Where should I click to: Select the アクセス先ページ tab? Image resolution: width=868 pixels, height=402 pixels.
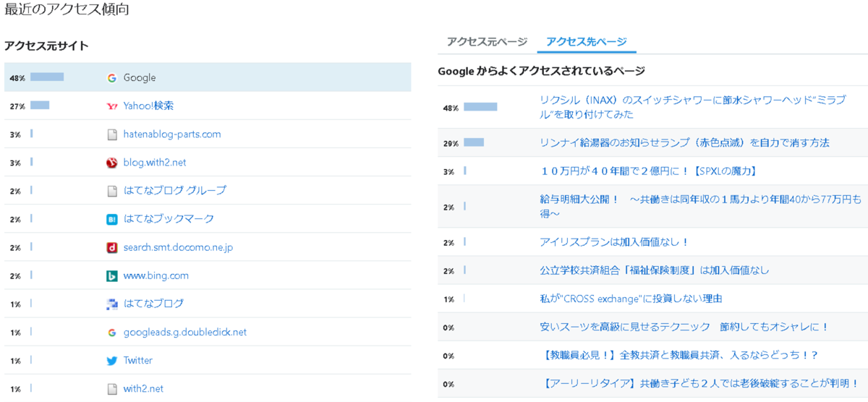587,42
